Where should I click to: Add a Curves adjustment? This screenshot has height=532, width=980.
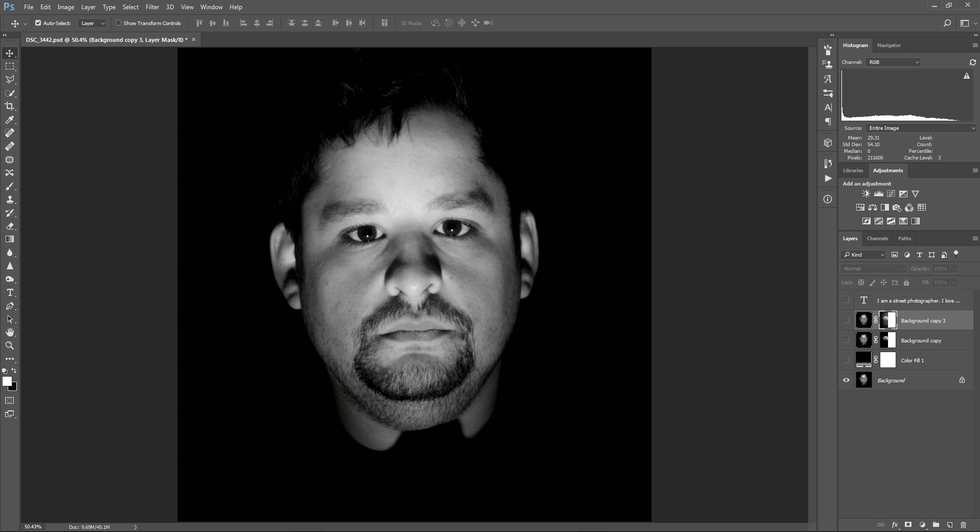[x=891, y=194]
